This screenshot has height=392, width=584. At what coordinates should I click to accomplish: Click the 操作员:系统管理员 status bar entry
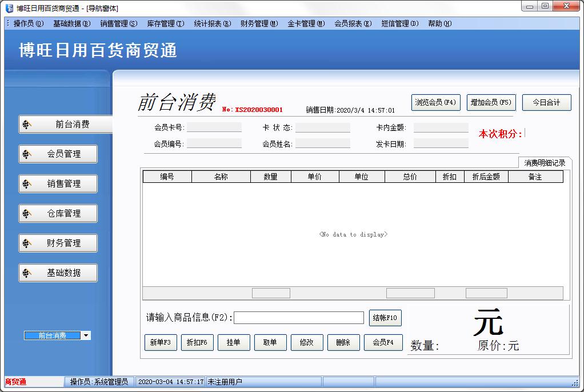click(x=99, y=382)
